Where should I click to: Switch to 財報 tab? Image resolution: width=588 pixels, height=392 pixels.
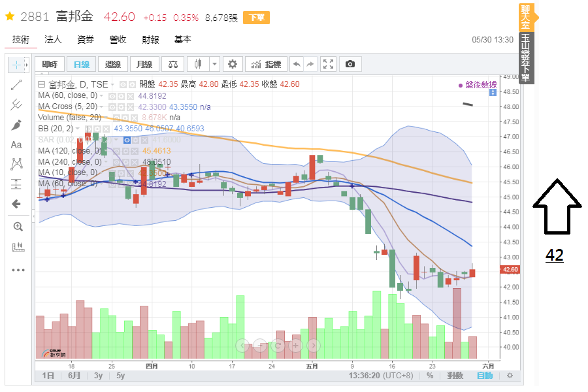(150, 39)
